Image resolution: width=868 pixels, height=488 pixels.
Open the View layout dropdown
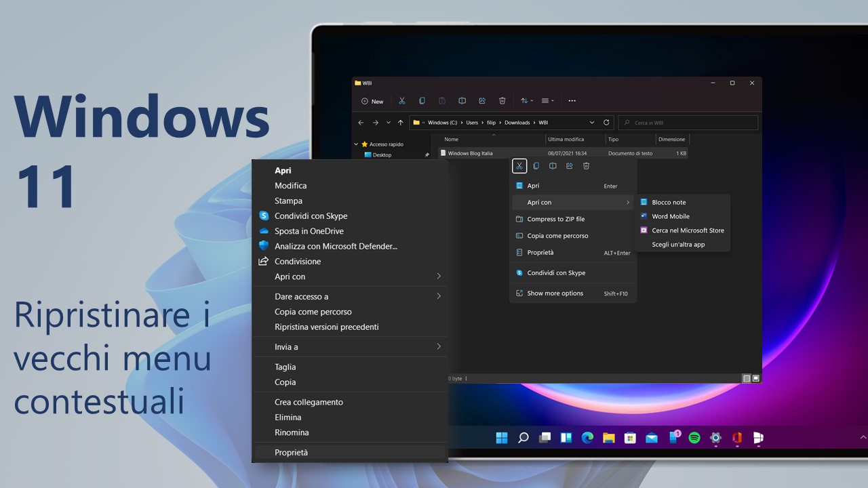547,101
